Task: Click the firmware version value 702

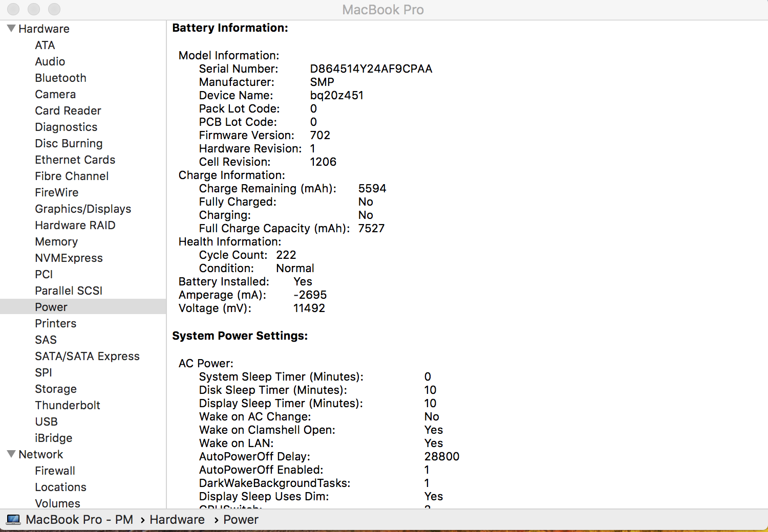Action: point(320,135)
